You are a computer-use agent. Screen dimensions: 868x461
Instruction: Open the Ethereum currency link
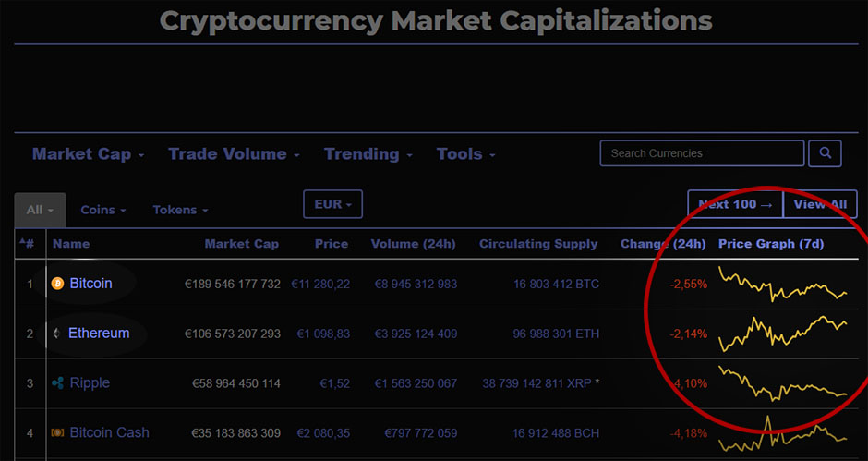tap(99, 334)
